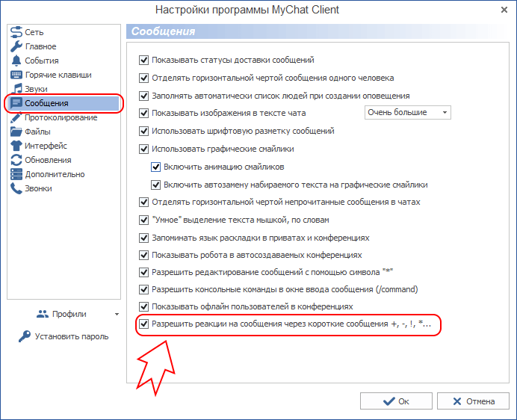Image resolution: width=517 pixels, height=420 pixels.
Task: Toggle Включить анимацию смайликов checkbox
Action: [x=155, y=167]
